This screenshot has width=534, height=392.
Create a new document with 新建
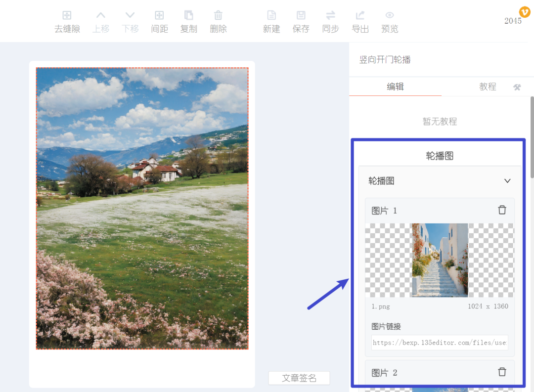click(271, 22)
